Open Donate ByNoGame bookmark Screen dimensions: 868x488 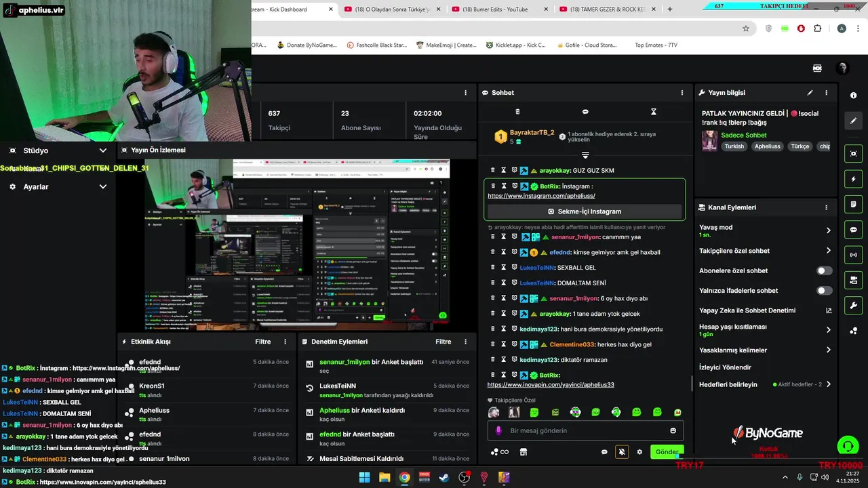pos(307,45)
